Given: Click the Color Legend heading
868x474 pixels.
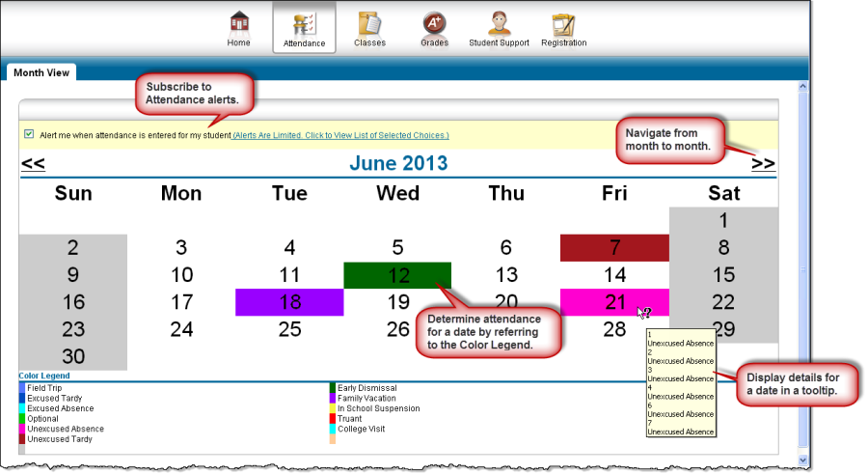Looking at the screenshot, I should coord(44,376).
